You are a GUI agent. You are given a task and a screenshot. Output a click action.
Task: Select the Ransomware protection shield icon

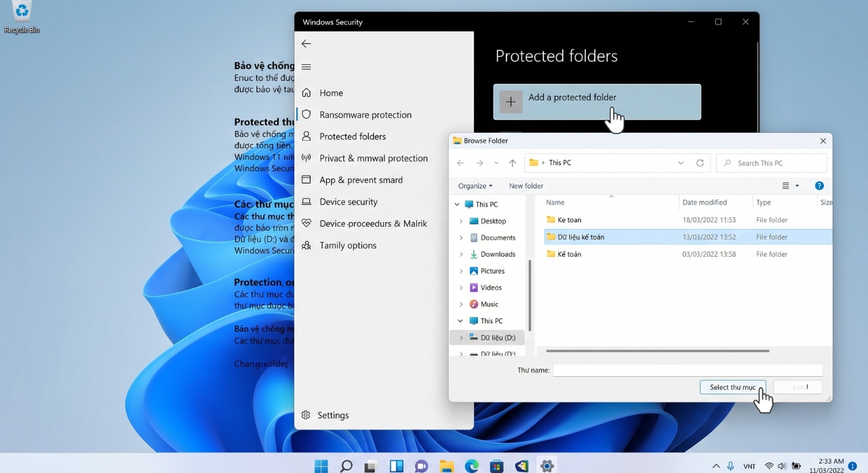point(306,115)
